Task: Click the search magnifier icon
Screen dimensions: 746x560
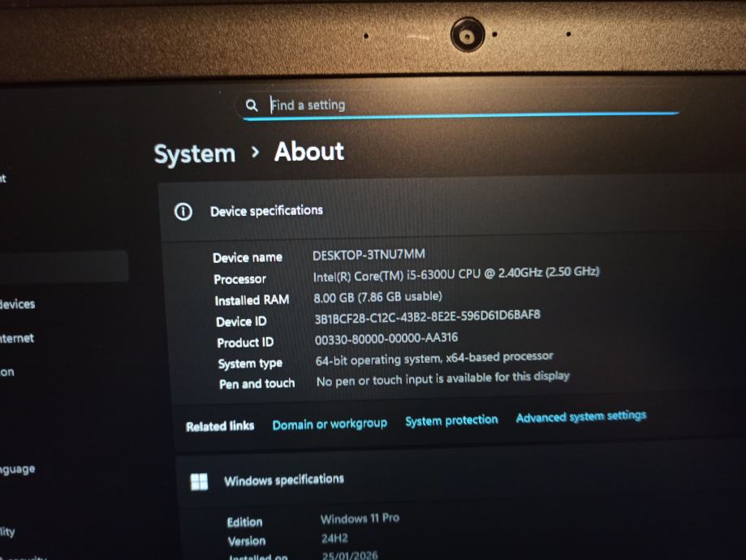Action: coord(252,106)
